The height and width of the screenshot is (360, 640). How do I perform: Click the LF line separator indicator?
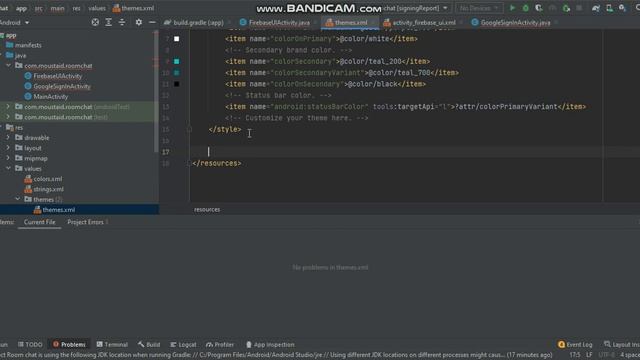[589, 355]
